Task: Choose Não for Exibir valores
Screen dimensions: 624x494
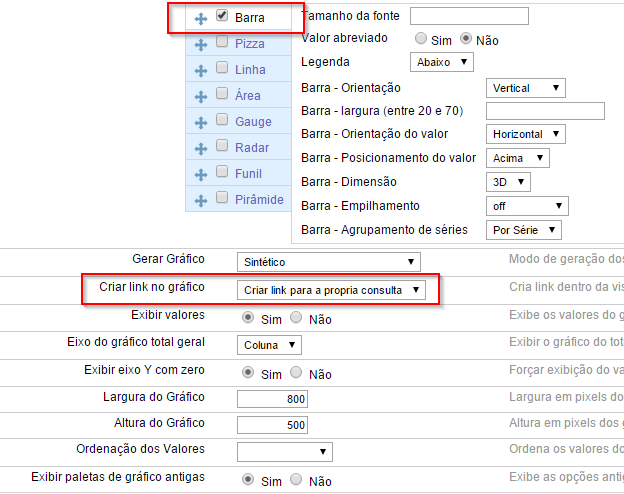Action: pyautogui.click(x=296, y=318)
